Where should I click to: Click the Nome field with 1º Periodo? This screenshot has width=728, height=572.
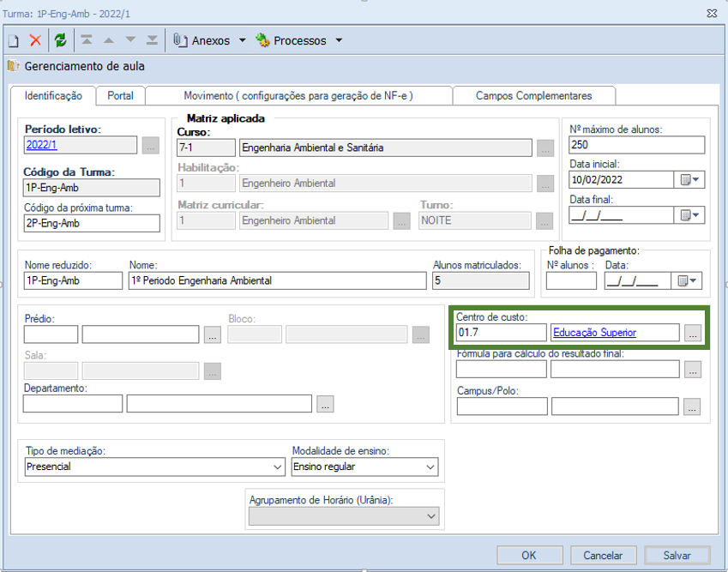coord(278,281)
